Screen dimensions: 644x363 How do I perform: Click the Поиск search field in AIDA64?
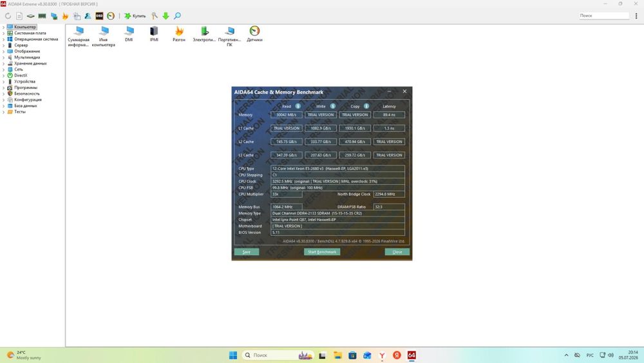(x=604, y=15)
